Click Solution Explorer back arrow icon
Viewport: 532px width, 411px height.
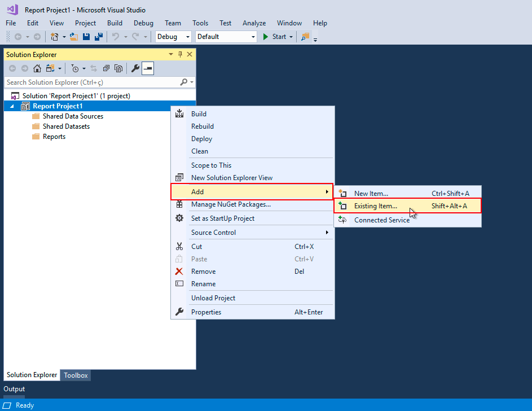(12, 68)
